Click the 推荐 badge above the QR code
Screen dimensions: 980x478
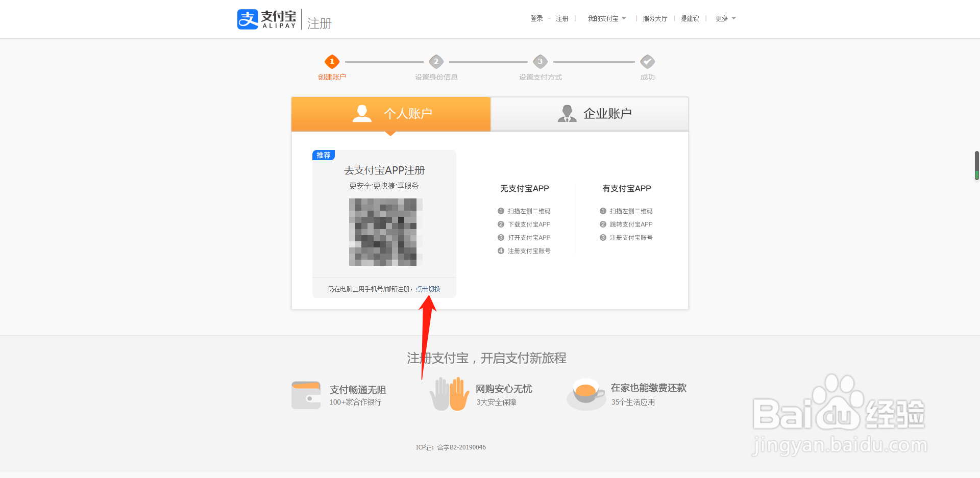tap(323, 155)
